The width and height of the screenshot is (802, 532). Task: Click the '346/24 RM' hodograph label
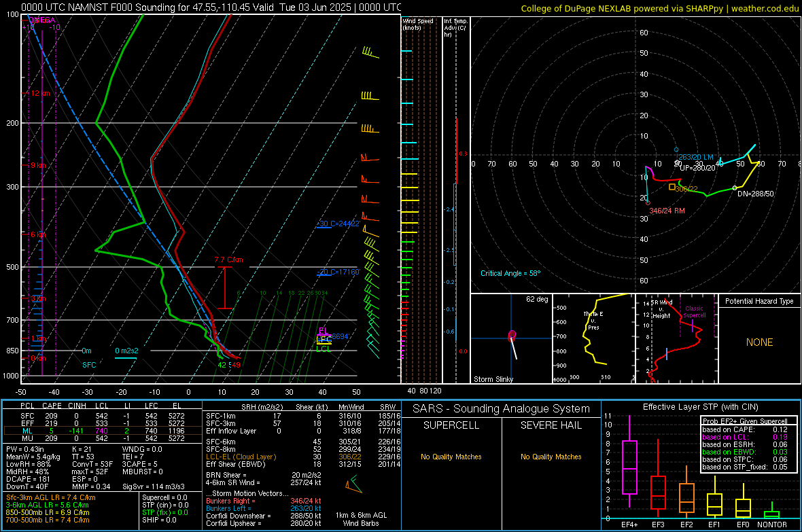pos(667,210)
